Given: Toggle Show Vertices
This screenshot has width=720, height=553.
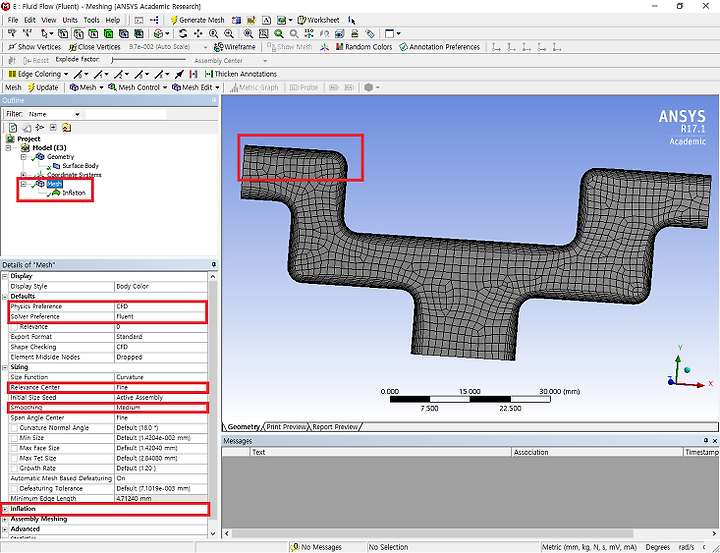Looking at the screenshot, I should tap(34, 47).
